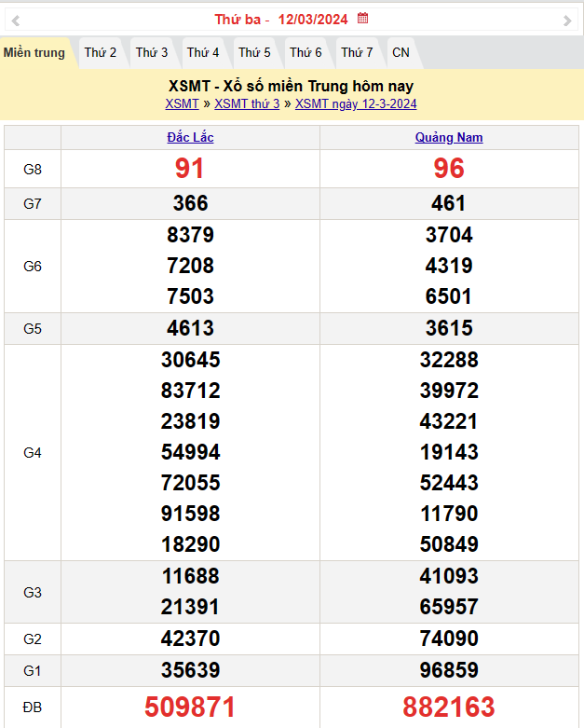Select G7 result 461
The height and width of the screenshot is (728, 584).
click(449, 203)
